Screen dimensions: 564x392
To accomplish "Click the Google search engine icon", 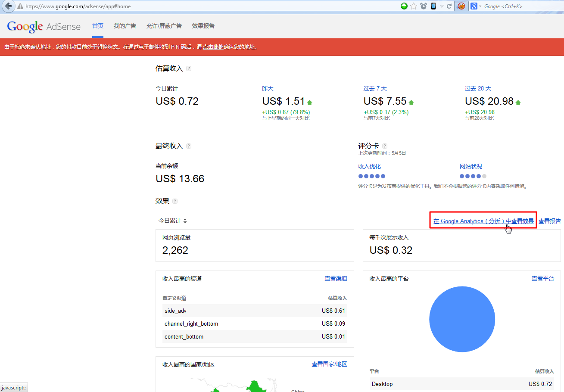I will point(473,6).
